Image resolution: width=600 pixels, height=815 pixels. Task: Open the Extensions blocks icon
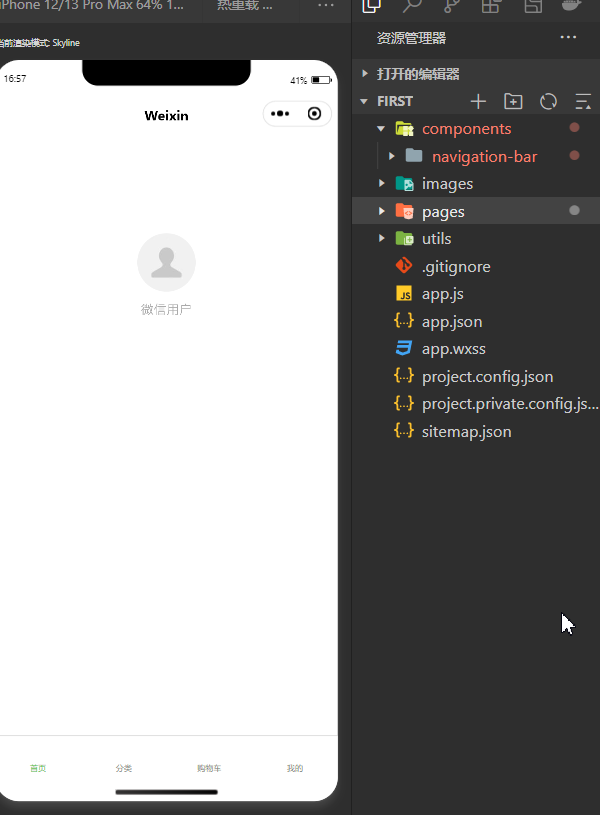[x=491, y=6]
